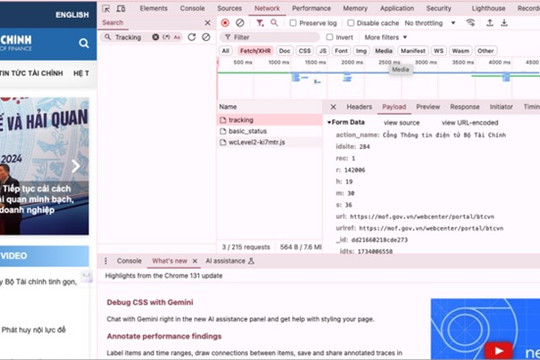This screenshot has height=360, width=540.
Task: Toggle the JS type filter
Action: click(323, 51)
